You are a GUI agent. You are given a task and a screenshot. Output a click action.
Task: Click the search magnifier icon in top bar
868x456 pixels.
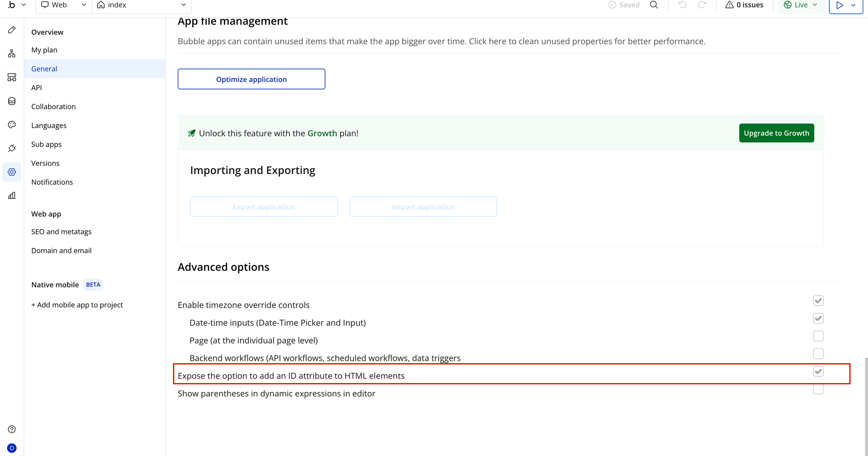[654, 5]
